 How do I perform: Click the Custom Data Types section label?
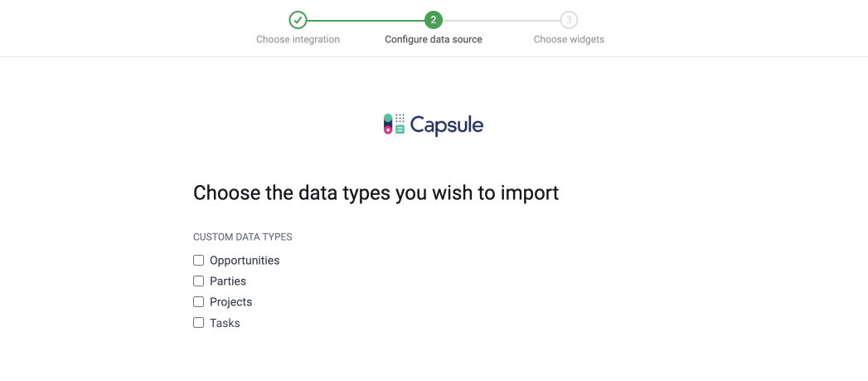point(242,237)
